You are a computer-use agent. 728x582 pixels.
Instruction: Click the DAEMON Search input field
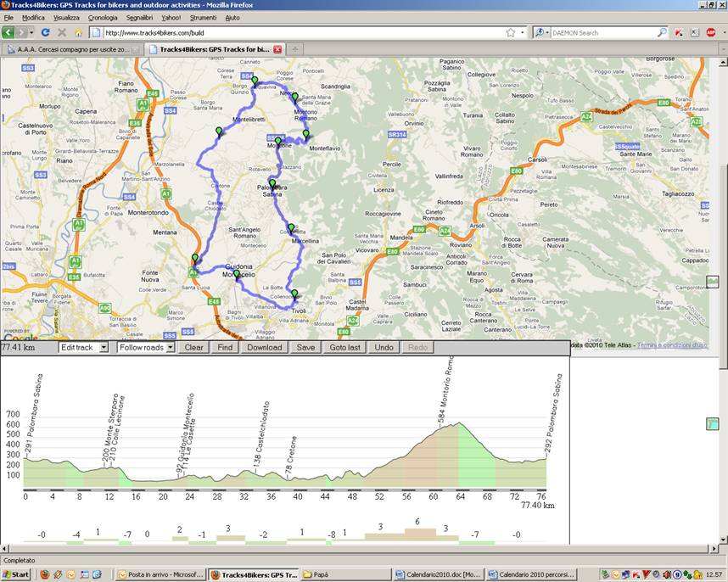(603, 32)
